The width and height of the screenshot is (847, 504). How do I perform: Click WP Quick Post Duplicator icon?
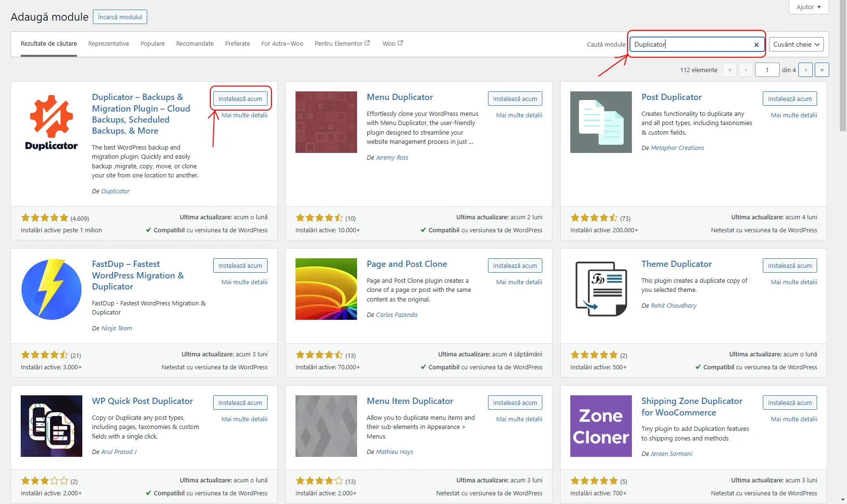pos(51,426)
